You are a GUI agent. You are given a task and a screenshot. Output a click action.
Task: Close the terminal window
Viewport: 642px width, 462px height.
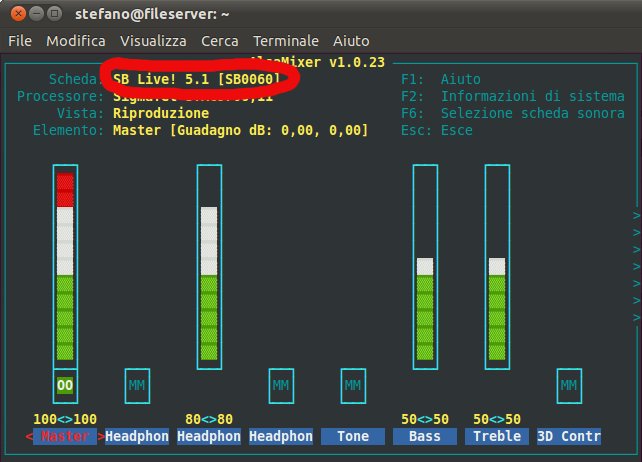[18, 14]
